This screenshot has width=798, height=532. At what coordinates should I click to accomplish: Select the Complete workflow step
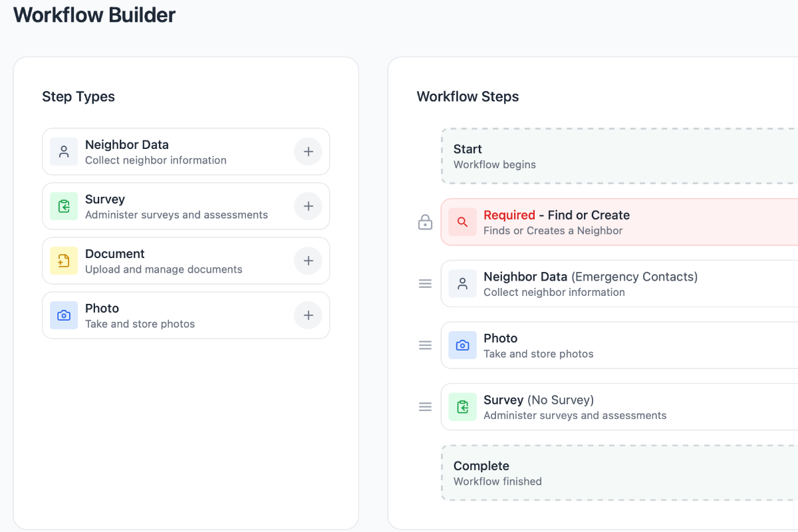598,472
